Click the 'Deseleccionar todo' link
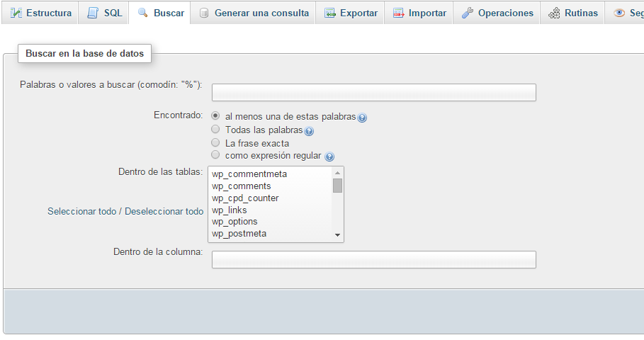The image size is (644, 340). [164, 211]
